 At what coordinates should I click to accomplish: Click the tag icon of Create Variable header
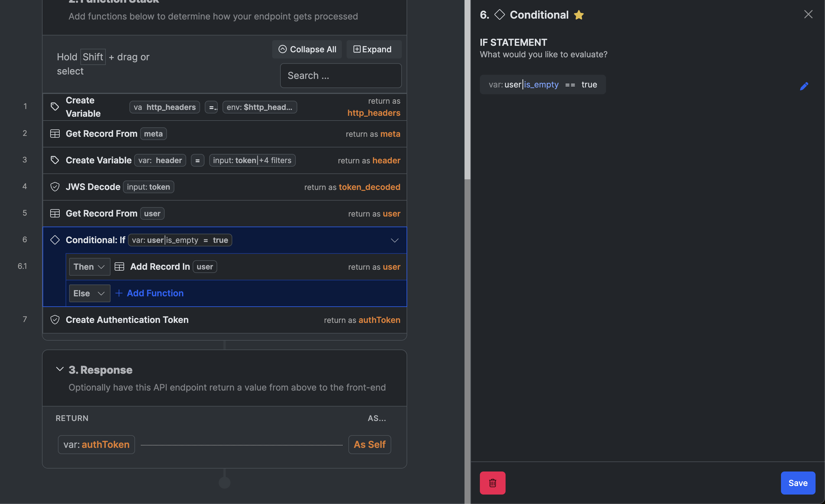pos(55,160)
